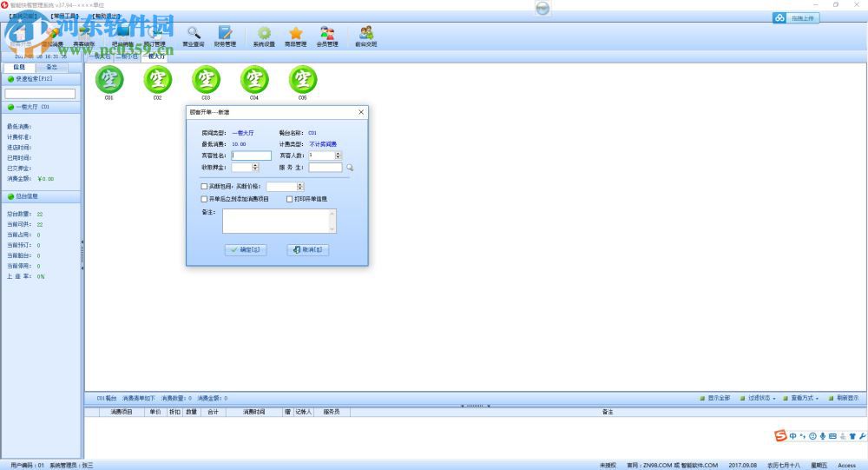
Task: Click 显示全部 button
Action: (x=715, y=398)
